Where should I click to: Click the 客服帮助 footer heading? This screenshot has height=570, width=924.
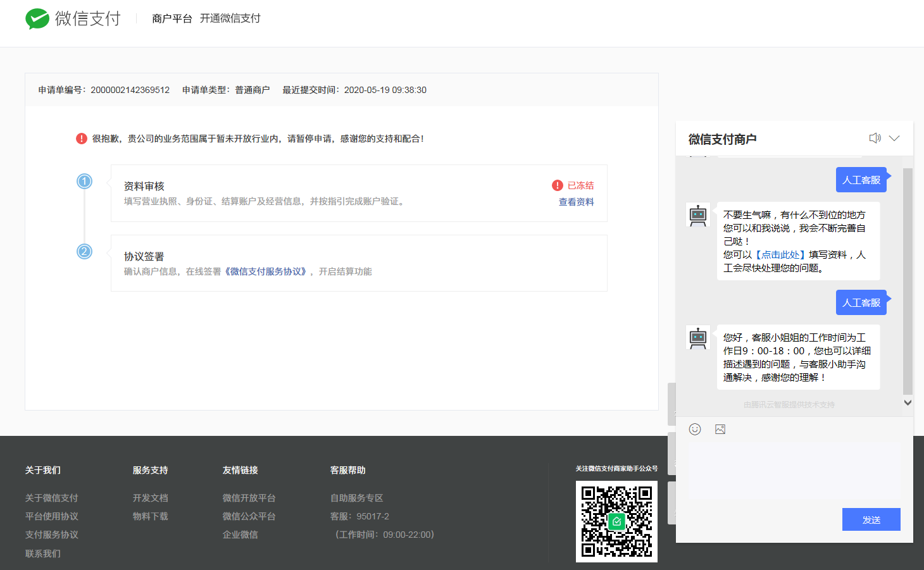click(348, 470)
